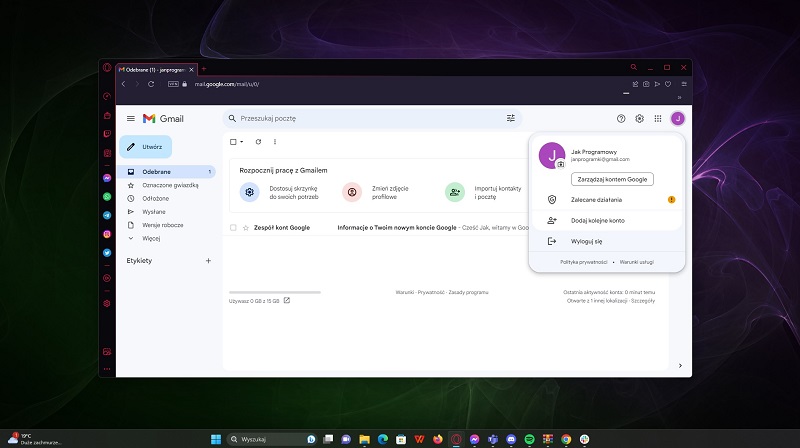This screenshot has width=800, height=448.
Task: Open a new tab with the plus button
Action: (204, 69)
